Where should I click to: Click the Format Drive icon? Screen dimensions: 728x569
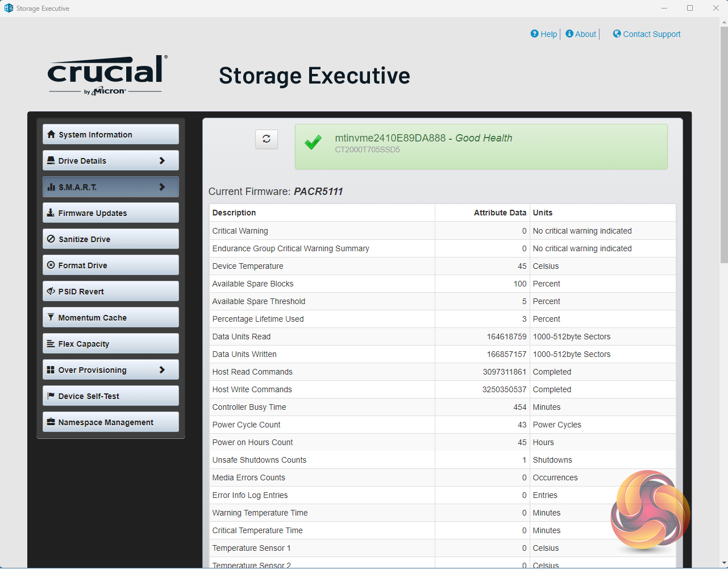click(x=51, y=265)
